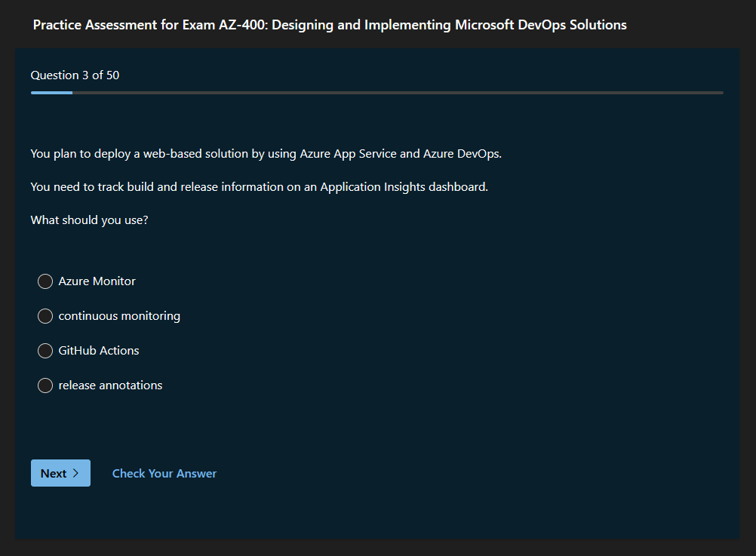Click the sentence about Application Insights dashboard
Viewport: 756px width, 556px height.
point(260,187)
